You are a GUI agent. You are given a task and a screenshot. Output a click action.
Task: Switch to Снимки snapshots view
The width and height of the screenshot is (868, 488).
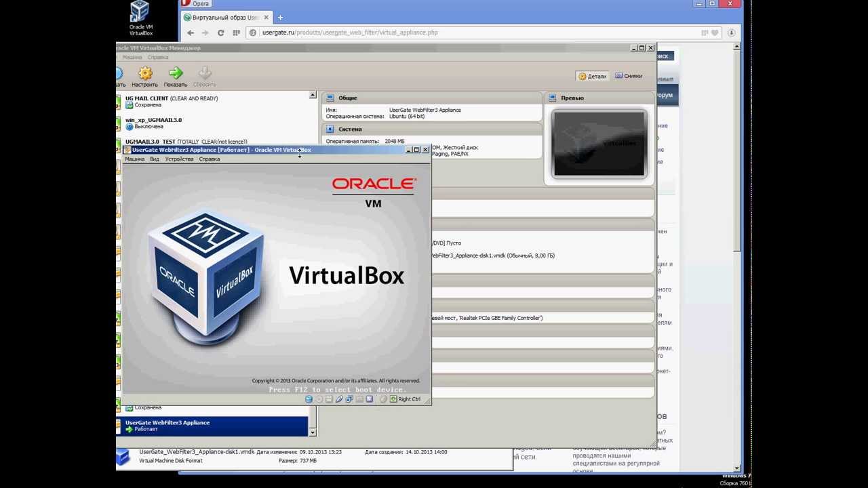point(629,76)
